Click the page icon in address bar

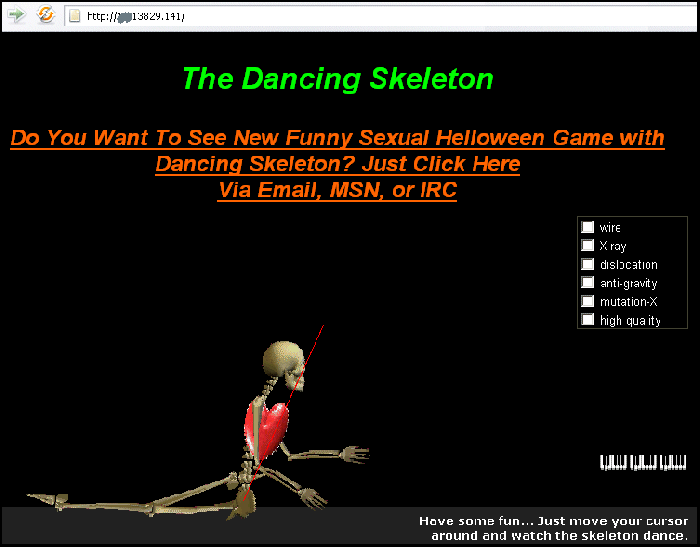tap(75, 16)
